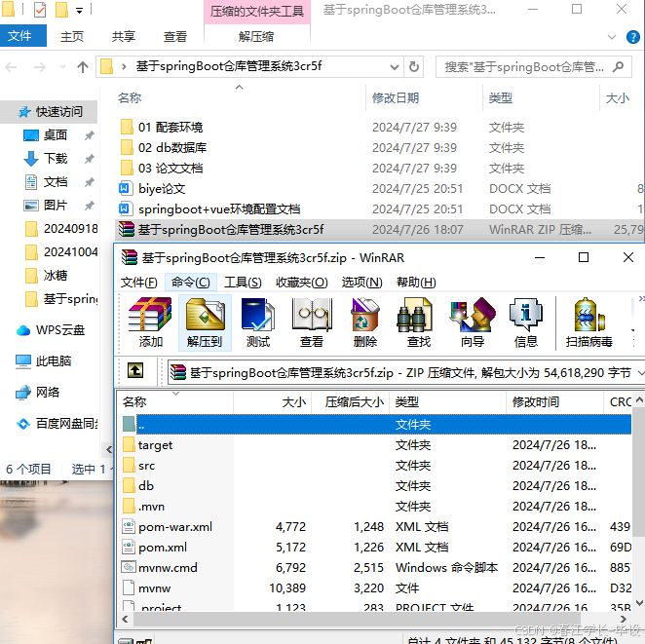Open Explorer recent locations dropdown

tap(62, 66)
